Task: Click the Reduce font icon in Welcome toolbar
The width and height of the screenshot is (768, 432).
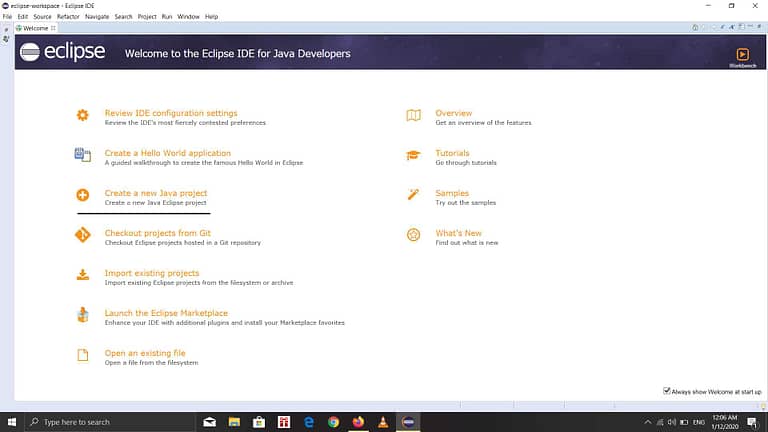Action: pyautogui.click(x=722, y=27)
